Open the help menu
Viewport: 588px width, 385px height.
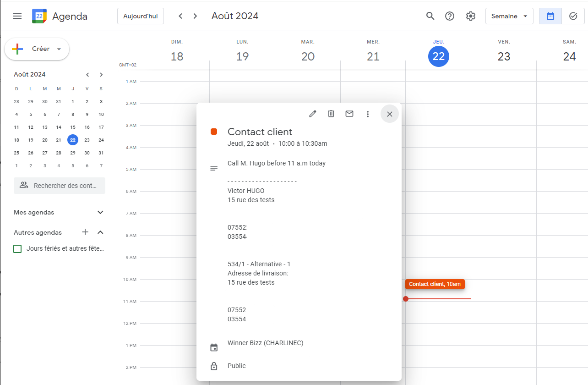[449, 16]
